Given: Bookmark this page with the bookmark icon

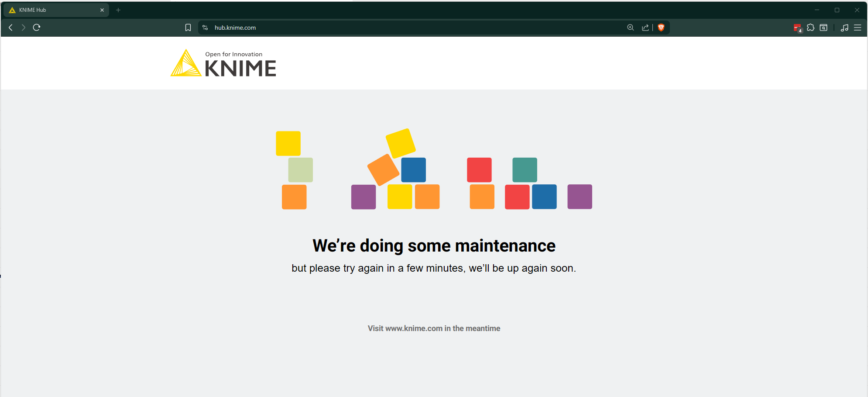Looking at the screenshot, I should tap(188, 28).
